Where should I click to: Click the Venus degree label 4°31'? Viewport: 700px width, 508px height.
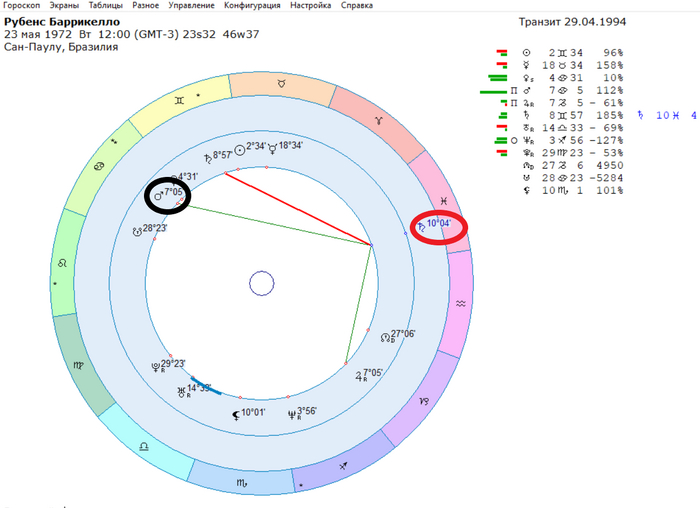188,176
